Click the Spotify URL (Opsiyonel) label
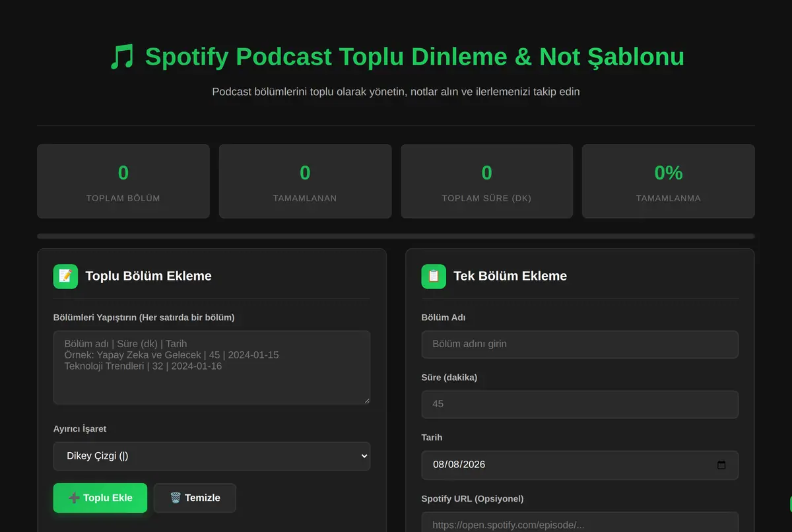 473,498
